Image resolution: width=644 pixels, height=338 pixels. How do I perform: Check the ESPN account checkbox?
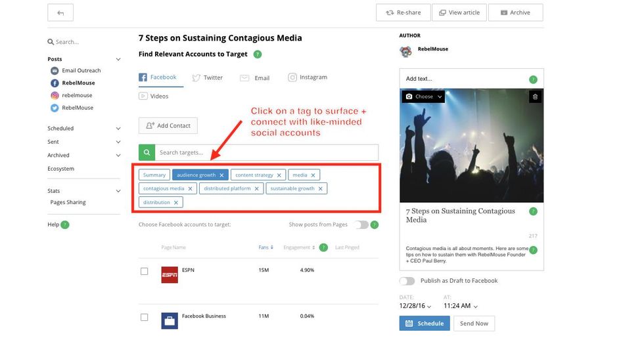145,271
